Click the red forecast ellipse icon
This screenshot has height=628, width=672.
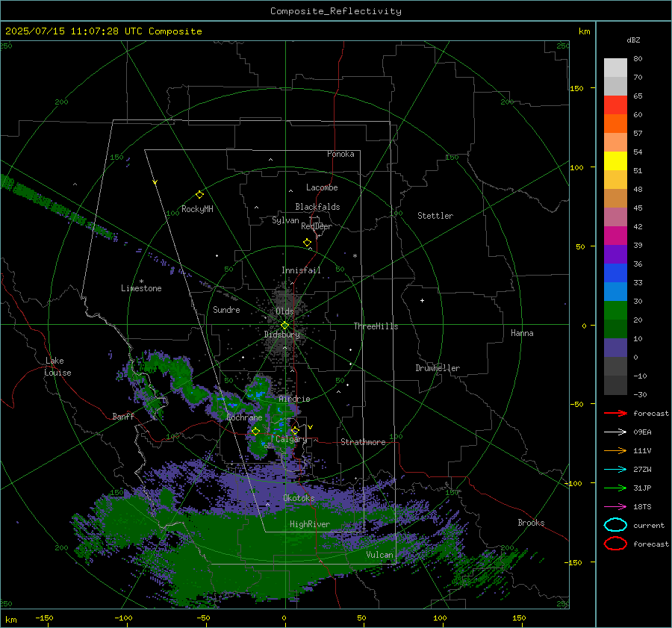point(615,544)
